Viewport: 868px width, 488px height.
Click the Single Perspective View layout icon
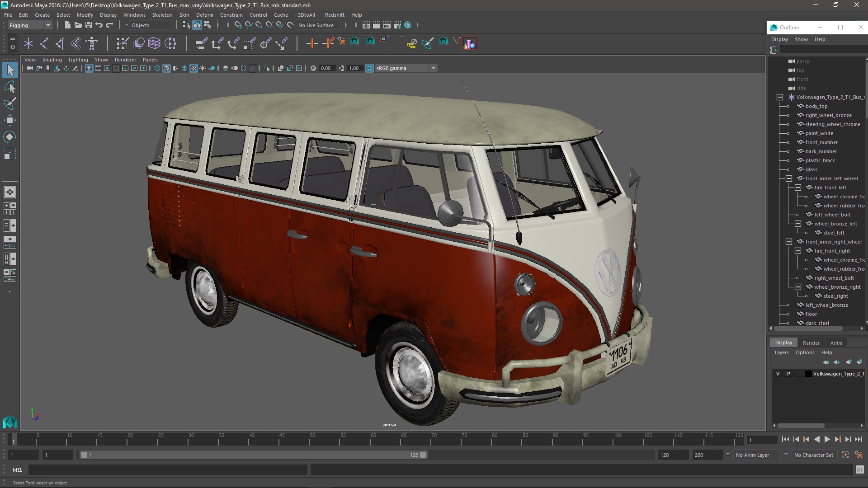coord(10,192)
